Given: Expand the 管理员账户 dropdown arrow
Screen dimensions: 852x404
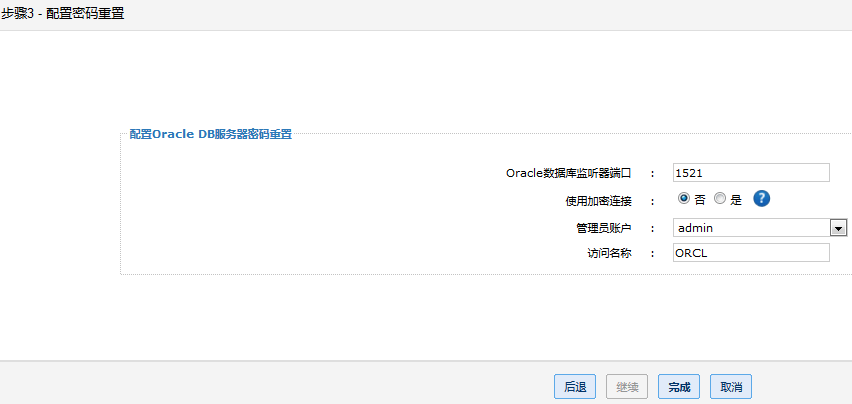Looking at the screenshot, I should coord(838,227).
